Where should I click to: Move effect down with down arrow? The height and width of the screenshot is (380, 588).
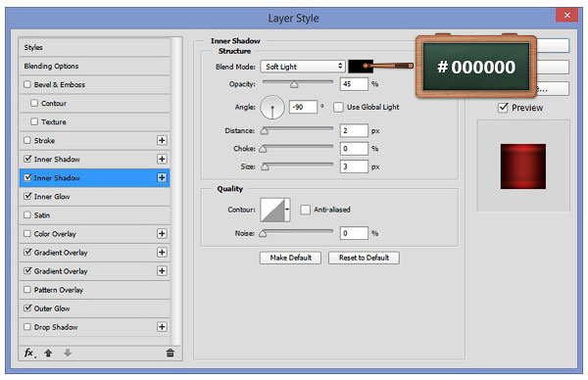[68, 353]
